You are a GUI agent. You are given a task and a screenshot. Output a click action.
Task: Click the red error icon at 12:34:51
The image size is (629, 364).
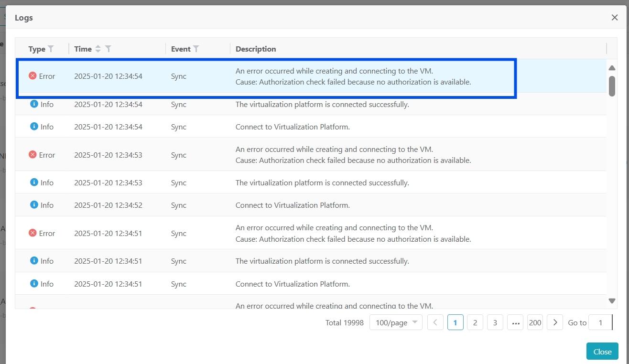click(33, 233)
